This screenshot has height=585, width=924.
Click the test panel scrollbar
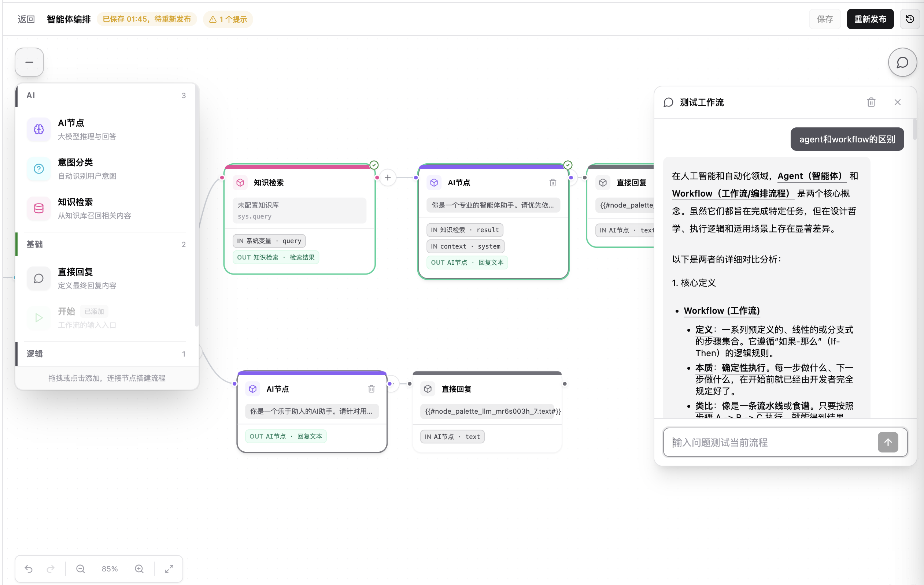914,129
